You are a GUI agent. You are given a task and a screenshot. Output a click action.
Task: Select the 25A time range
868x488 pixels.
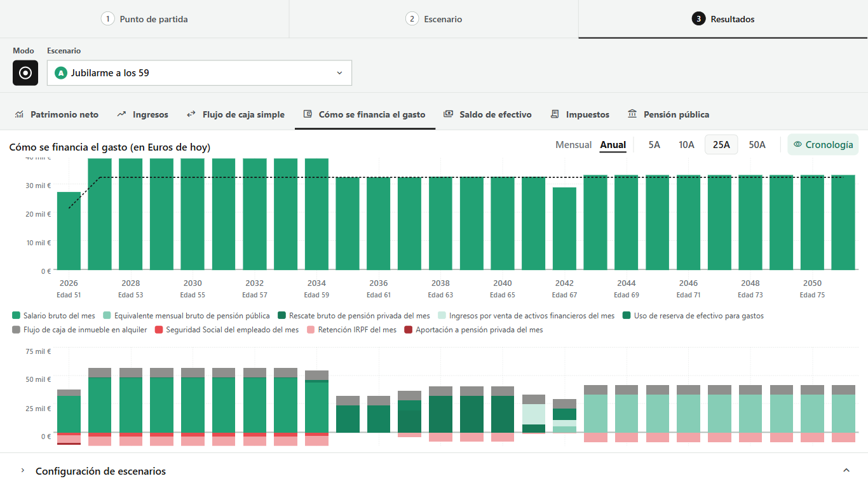[x=721, y=145]
